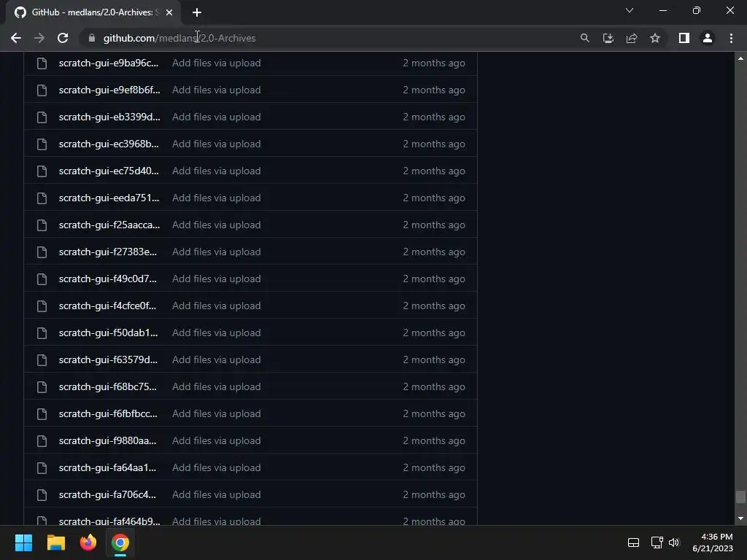
Task: Click file icon beside scratch-gui-e9ba96c
Action: 42,63
